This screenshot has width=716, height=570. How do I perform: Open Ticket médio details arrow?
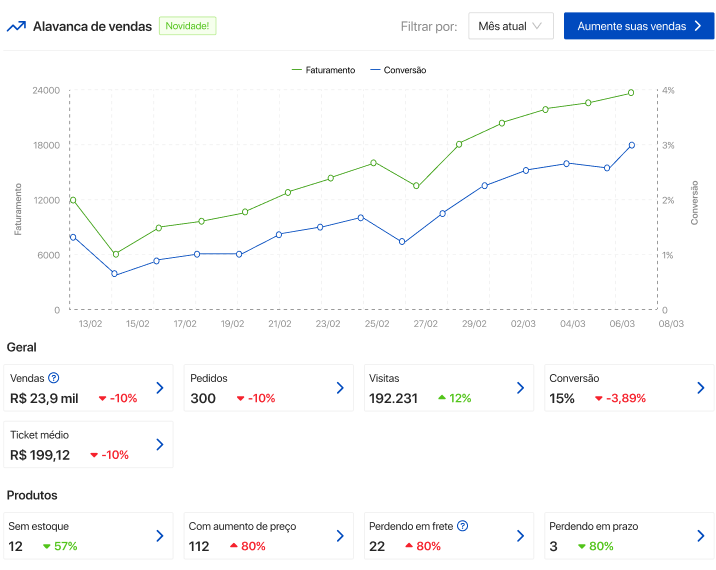(x=159, y=445)
